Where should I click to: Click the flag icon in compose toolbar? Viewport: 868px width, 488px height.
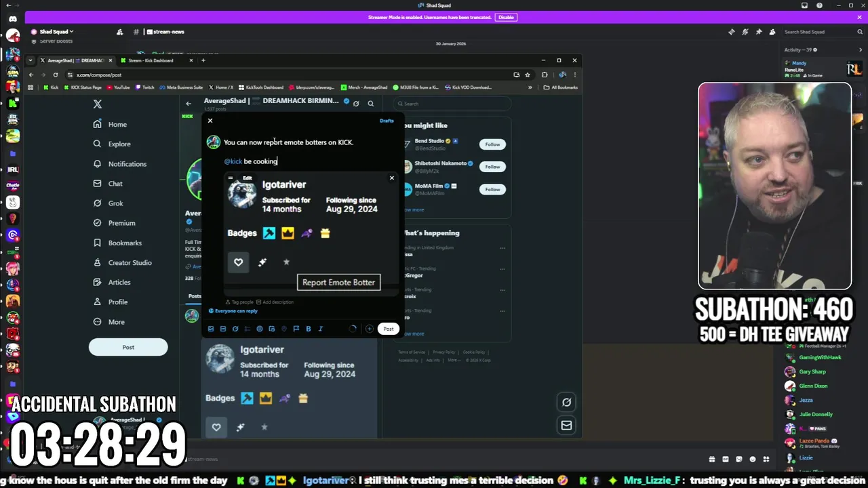[x=296, y=329]
